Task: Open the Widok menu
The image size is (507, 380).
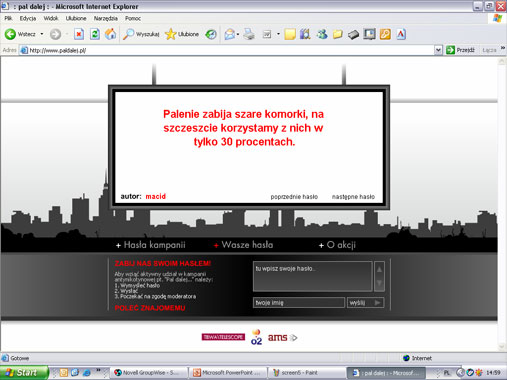Action: click(x=51, y=18)
